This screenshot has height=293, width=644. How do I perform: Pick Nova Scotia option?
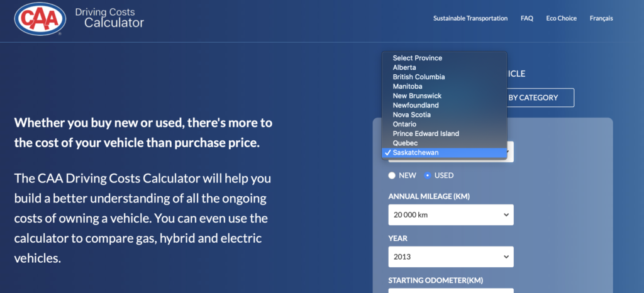point(445,114)
